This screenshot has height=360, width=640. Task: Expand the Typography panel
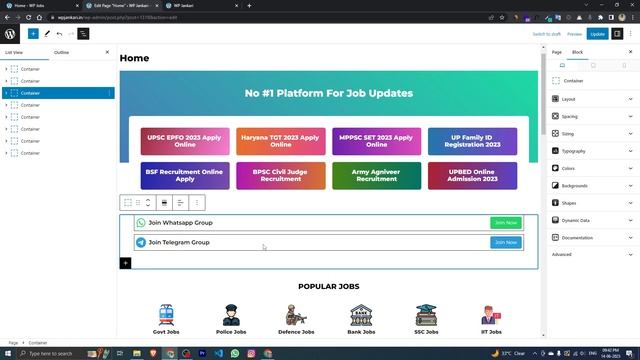coord(592,151)
